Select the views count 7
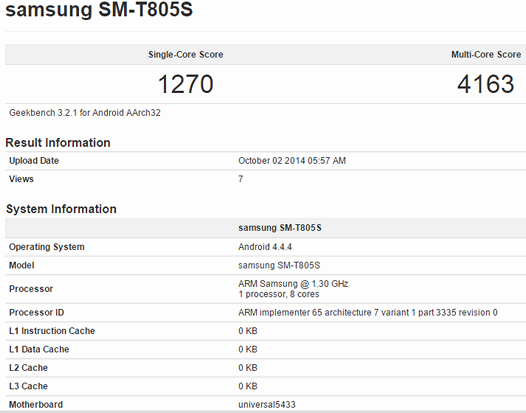 (x=241, y=179)
